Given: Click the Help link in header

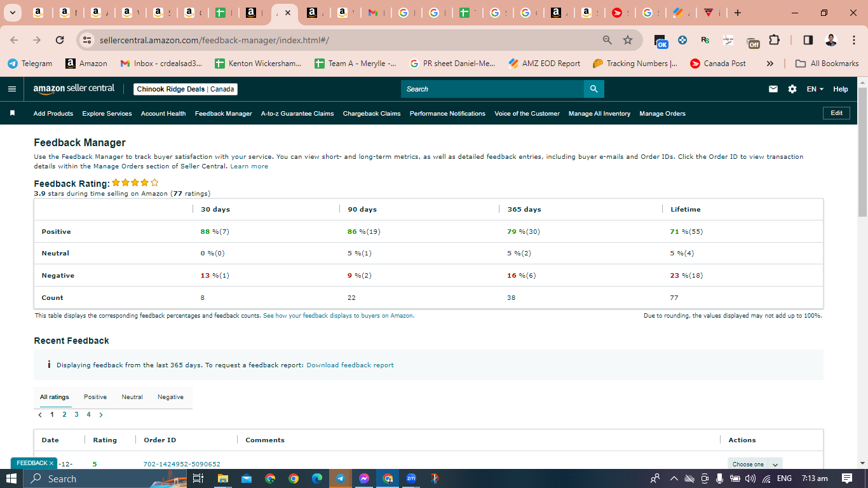Looking at the screenshot, I should click(841, 89).
